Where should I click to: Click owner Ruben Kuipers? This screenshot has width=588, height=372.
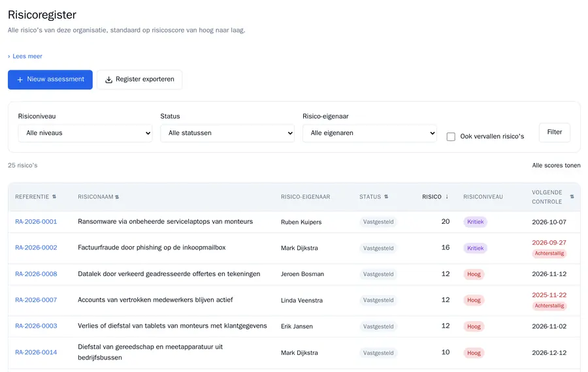coord(301,222)
